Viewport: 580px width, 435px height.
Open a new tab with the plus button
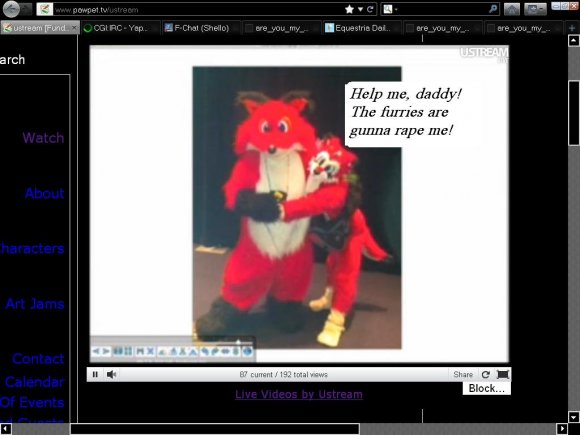tap(571, 28)
